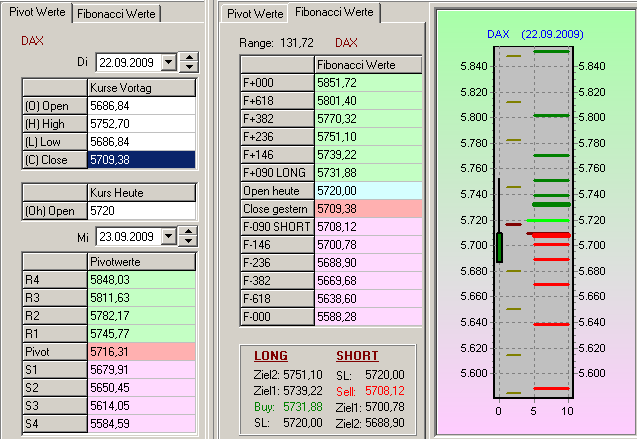Click the Pivotwerte column header

tap(141, 262)
